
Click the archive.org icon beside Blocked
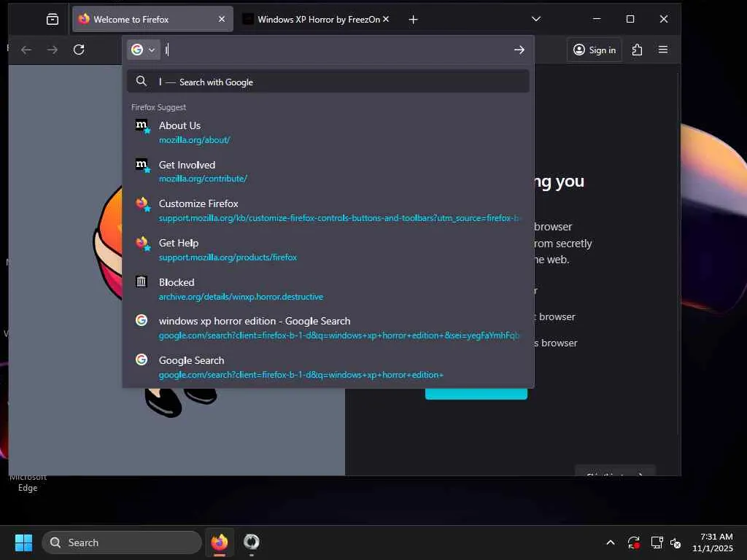(142, 281)
